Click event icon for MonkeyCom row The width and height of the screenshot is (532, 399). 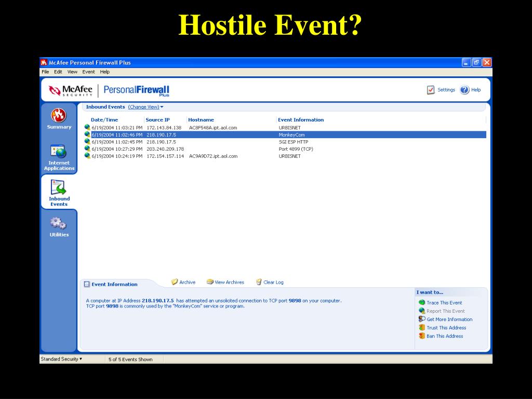[87, 135]
